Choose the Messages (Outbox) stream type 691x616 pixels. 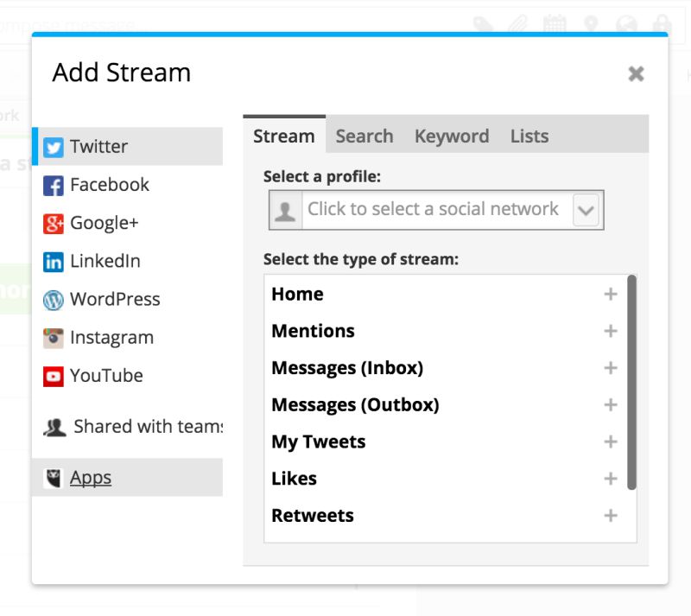pos(445,404)
